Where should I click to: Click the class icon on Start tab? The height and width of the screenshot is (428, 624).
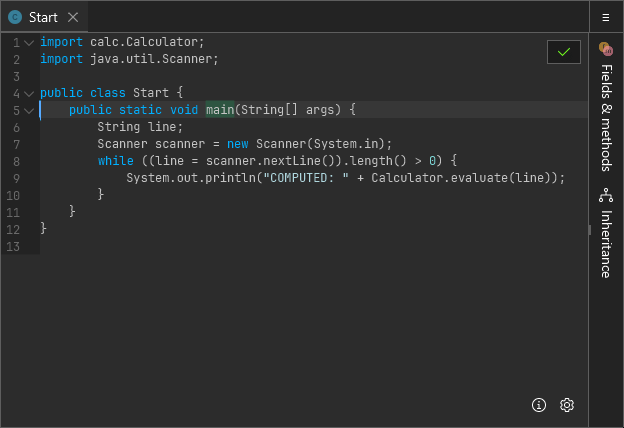[15, 17]
